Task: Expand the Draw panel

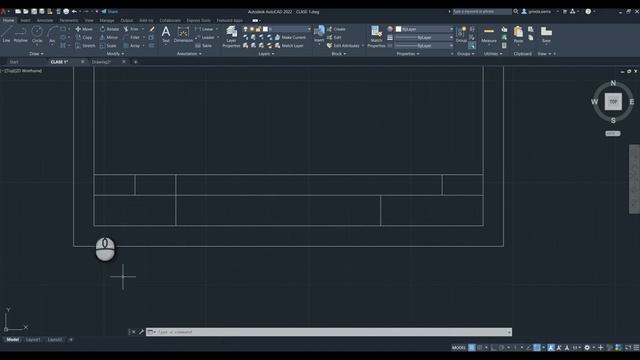Action: click(x=36, y=53)
